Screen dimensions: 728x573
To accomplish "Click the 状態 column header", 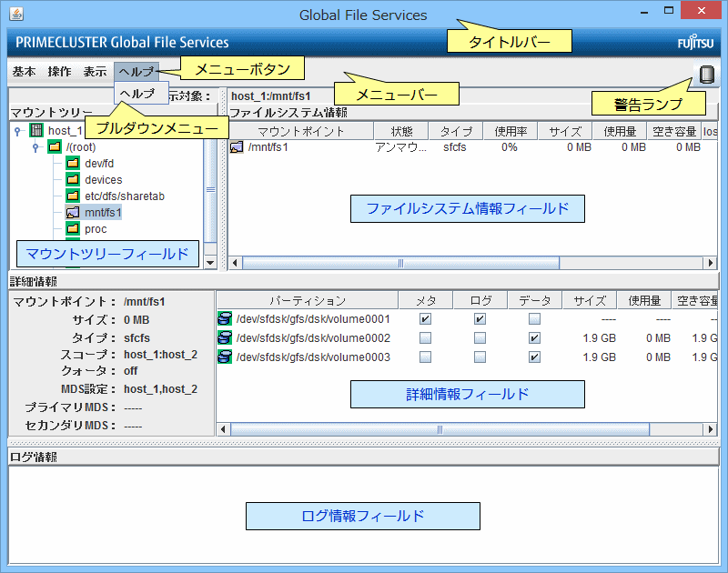I will tap(401, 131).
